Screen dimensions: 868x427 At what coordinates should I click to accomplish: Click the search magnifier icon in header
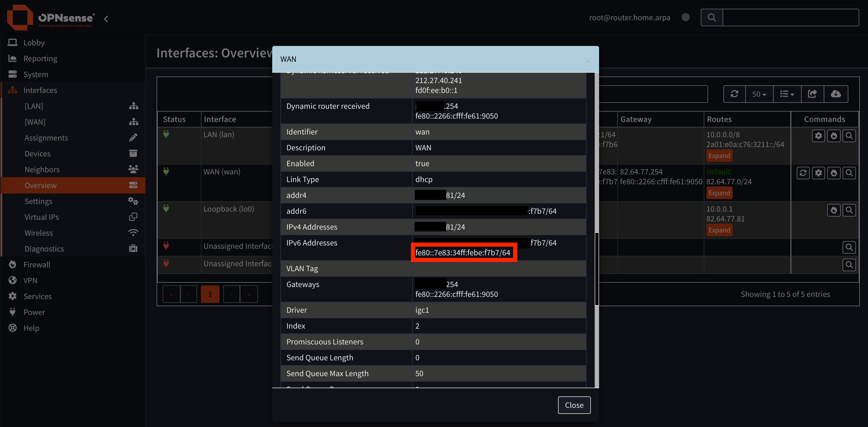pos(712,17)
